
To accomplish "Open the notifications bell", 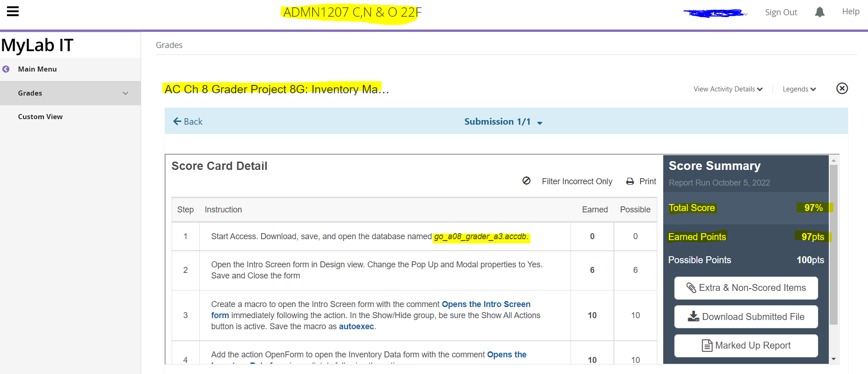I will (820, 12).
